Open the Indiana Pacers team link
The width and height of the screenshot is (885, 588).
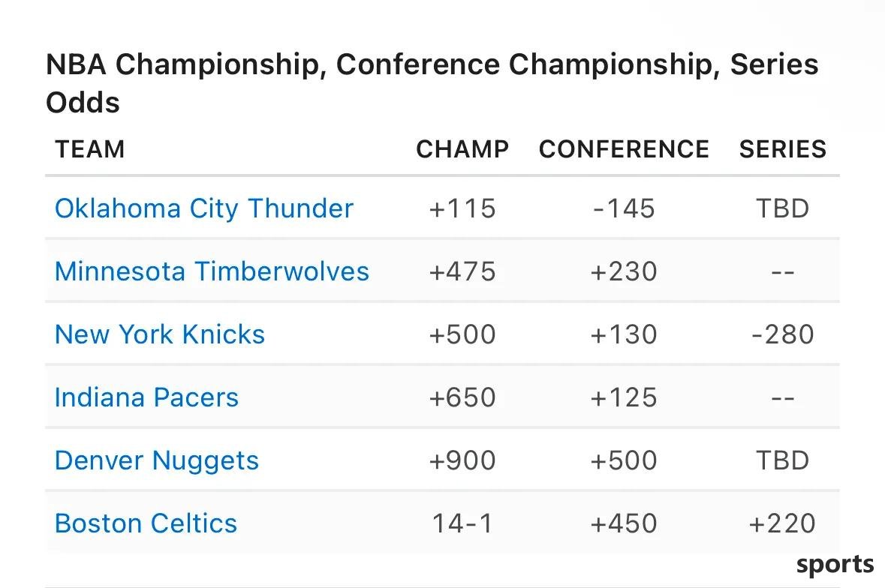pyautogui.click(x=146, y=397)
